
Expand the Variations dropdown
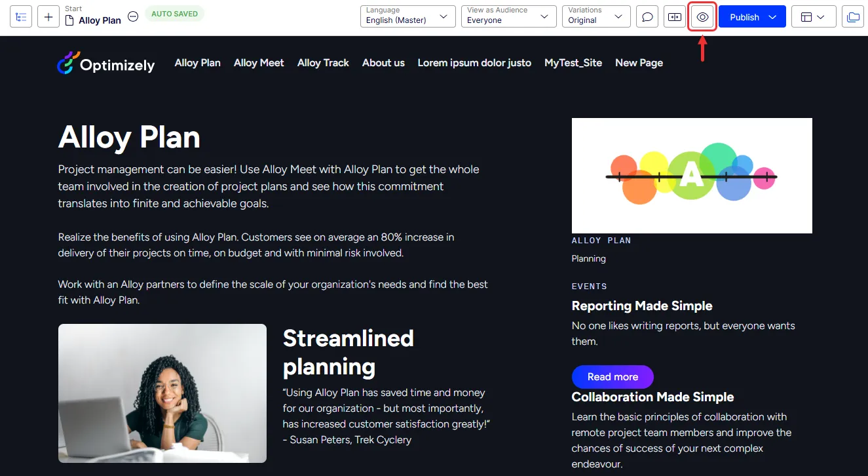[x=596, y=16]
